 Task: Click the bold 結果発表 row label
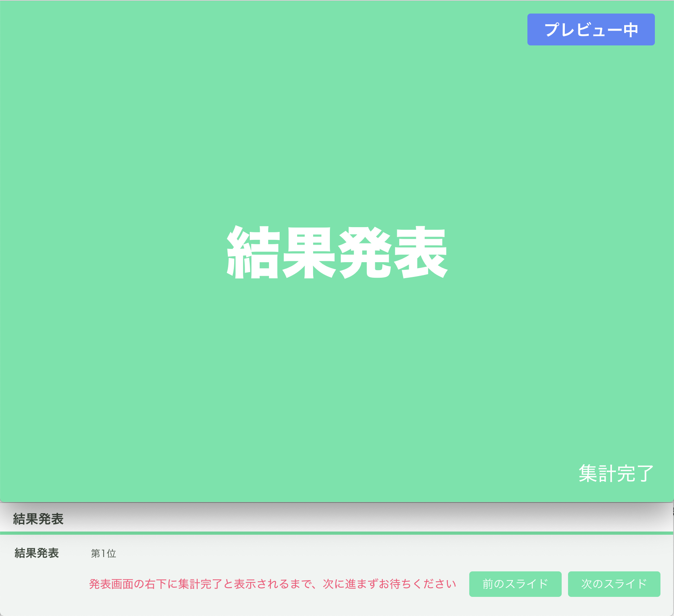click(x=37, y=553)
